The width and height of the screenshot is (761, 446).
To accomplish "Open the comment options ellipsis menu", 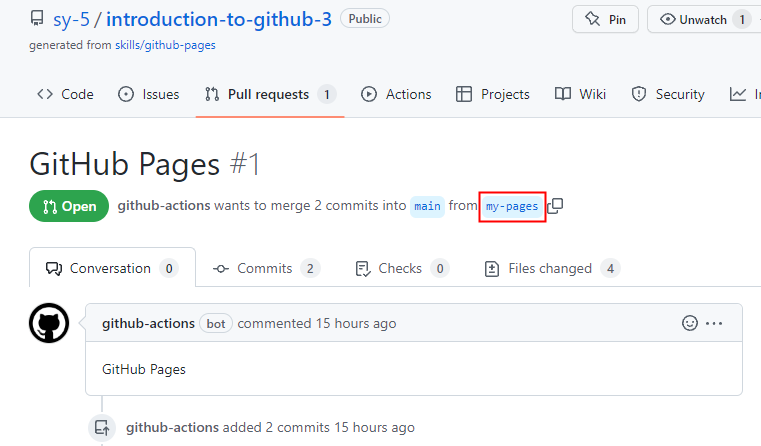I will tap(714, 323).
